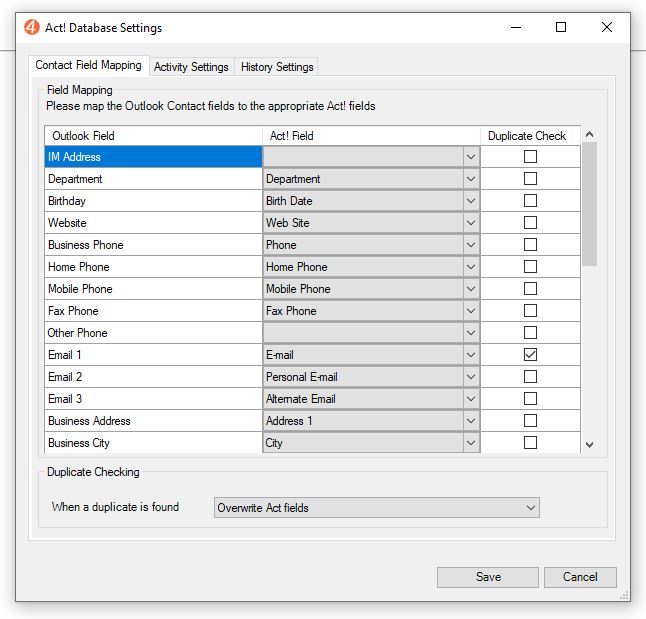Expand the Department Act! field dropdown
This screenshot has height=619, width=646.
tap(470, 179)
